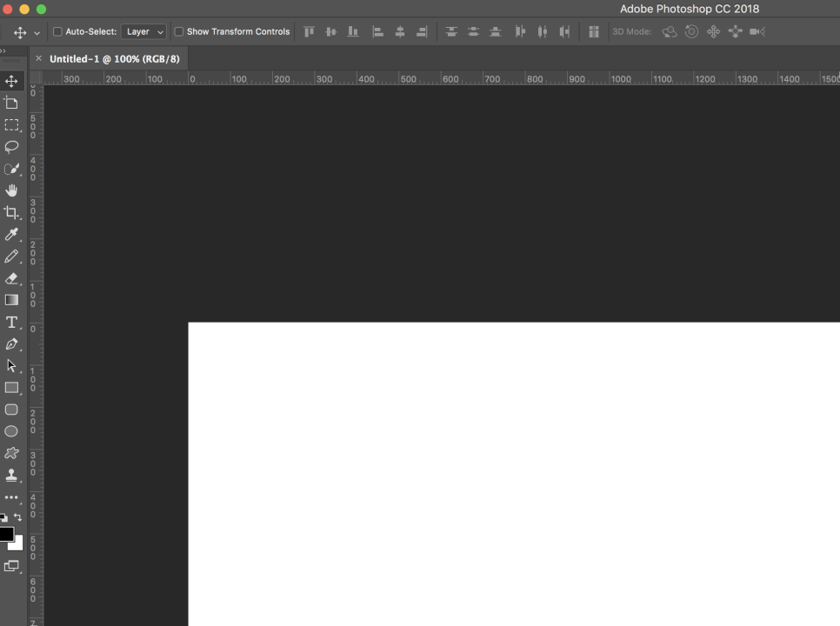Align right edges
The image size is (840, 626).
(422, 31)
